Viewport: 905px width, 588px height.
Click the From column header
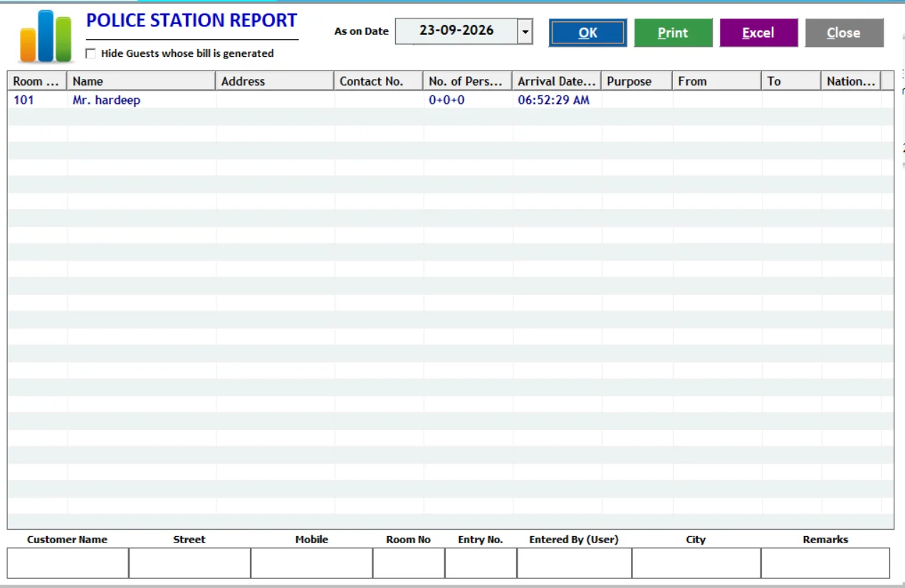[717, 81]
